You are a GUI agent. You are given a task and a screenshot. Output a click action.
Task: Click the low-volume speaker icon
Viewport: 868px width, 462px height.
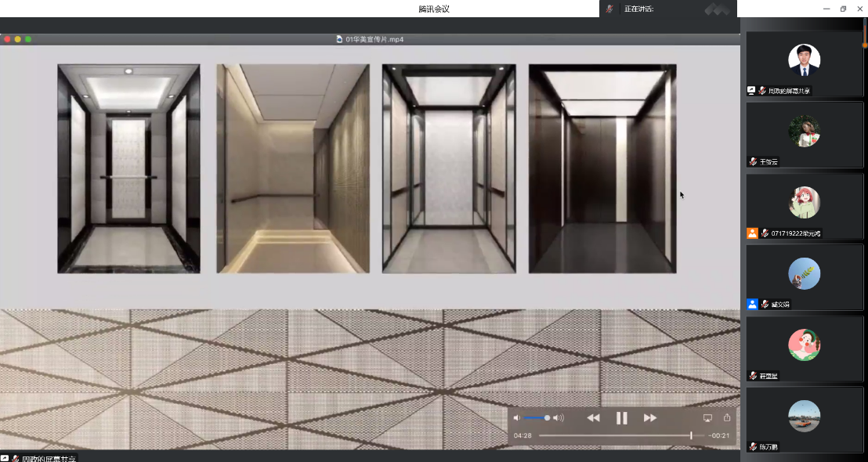click(x=517, y=418)
